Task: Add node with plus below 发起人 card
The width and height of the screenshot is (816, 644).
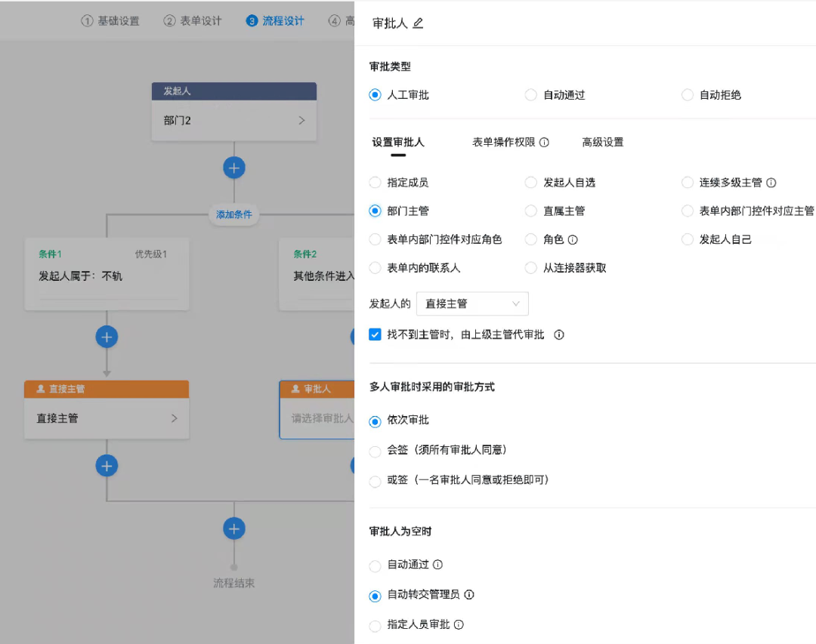Action: [x=234, y=168]
